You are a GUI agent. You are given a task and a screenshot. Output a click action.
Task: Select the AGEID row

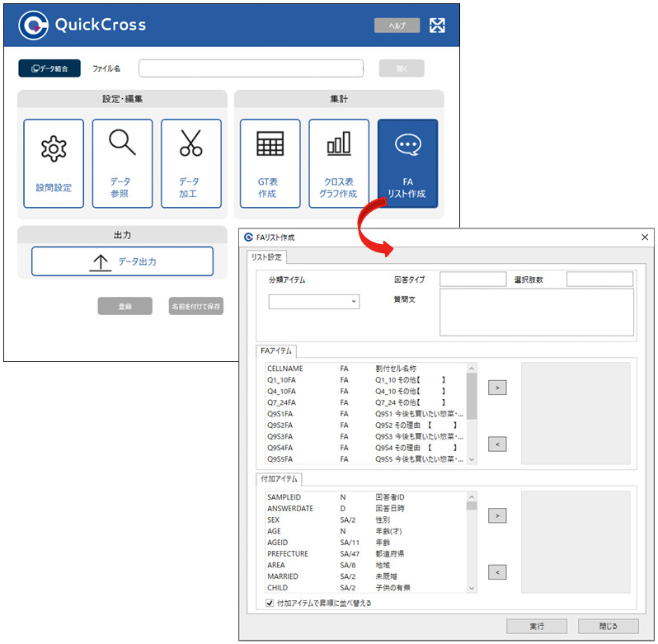[x=365, y=542]
